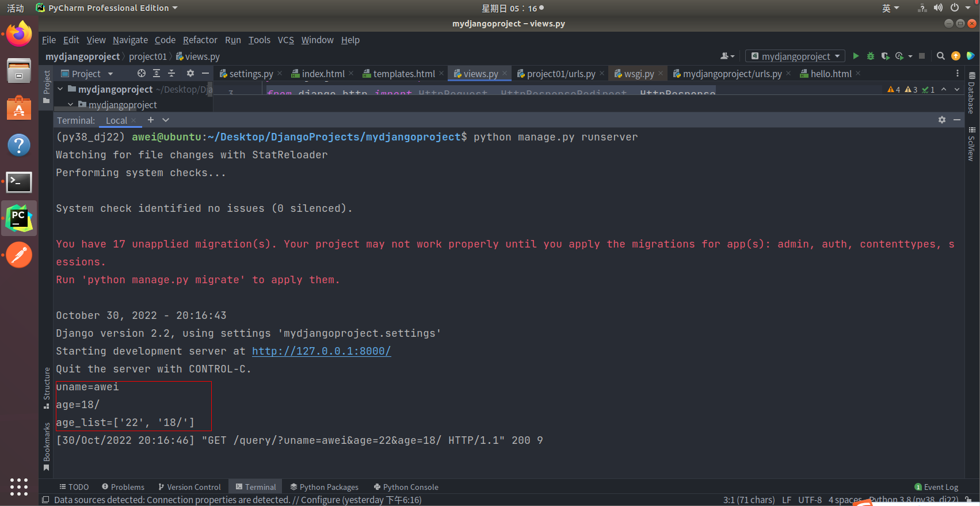
Task: Click LF line separator in status bar
Action: point(787,500)
